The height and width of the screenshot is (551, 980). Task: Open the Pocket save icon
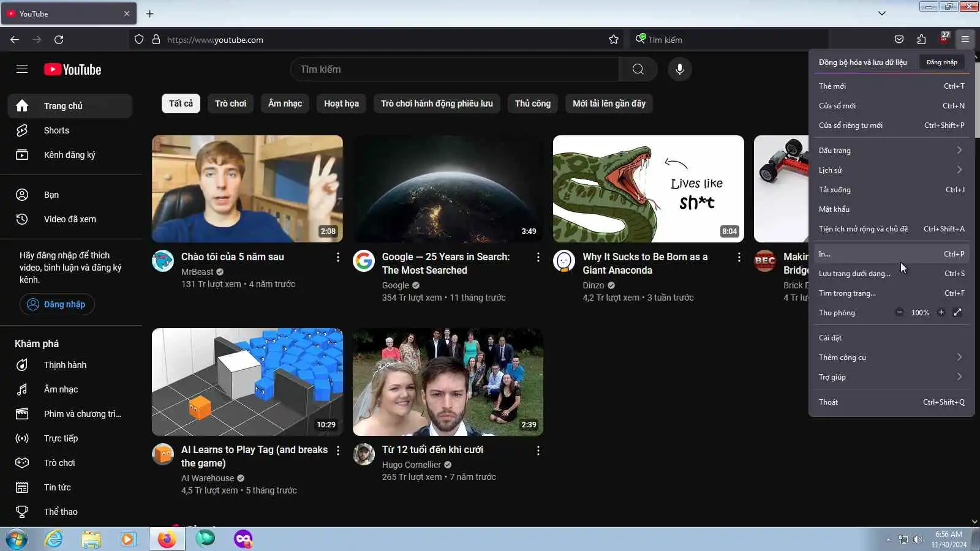pos(899,40)
